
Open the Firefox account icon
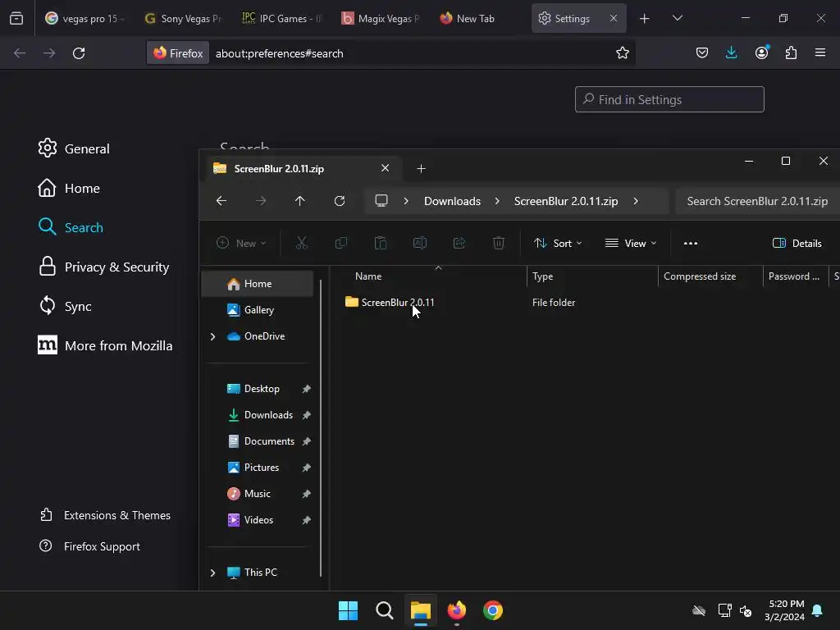pos(761,52)
